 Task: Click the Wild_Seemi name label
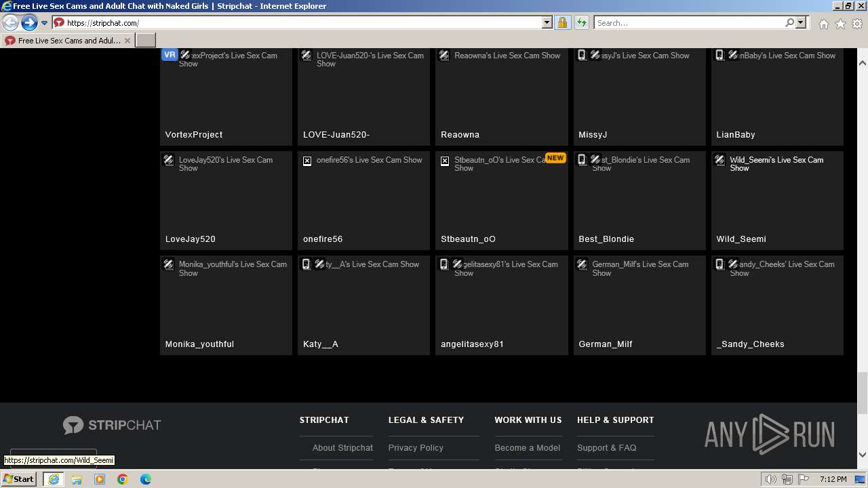(x=741, y=239)
